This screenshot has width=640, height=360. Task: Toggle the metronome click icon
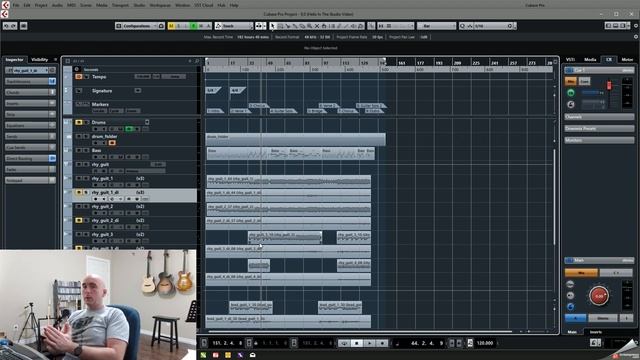pos(470,343)
